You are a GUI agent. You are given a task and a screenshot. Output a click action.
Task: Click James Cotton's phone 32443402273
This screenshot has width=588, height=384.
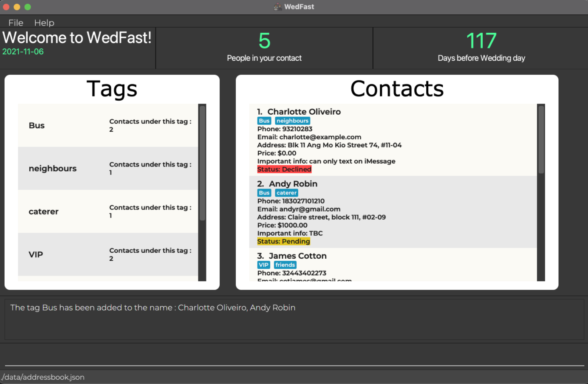304,273
